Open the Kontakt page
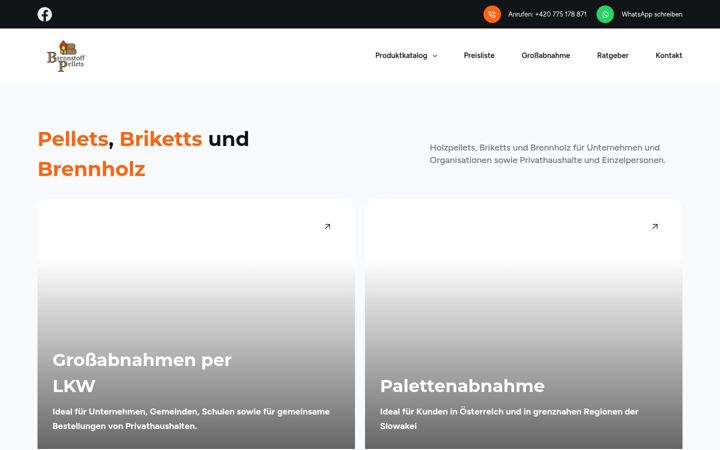This screenshot has width=720, height=450. pos(669,56)
